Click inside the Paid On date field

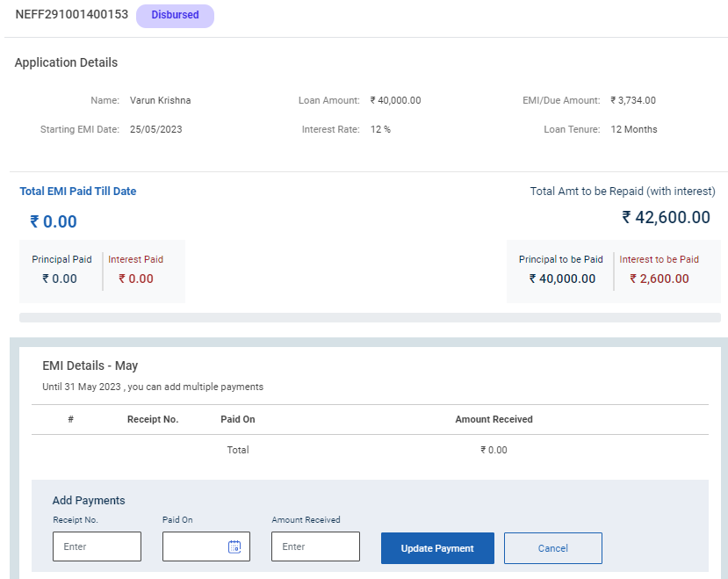[x=195, y=546]
